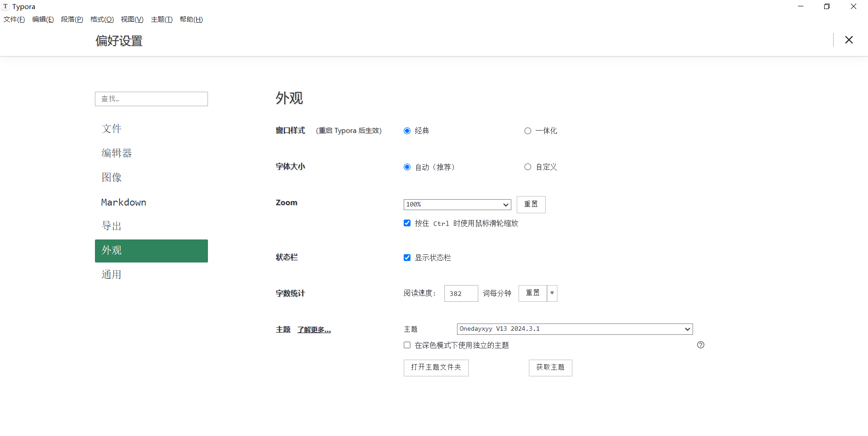This screenshot has height=436, width=868.
Task: Open the Zoom 100% dropdown
Action: (457, 205)
